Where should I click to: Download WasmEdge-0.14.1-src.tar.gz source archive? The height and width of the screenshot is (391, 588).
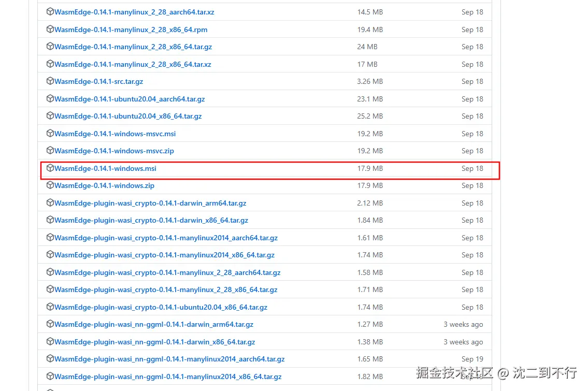click(98, 81)
